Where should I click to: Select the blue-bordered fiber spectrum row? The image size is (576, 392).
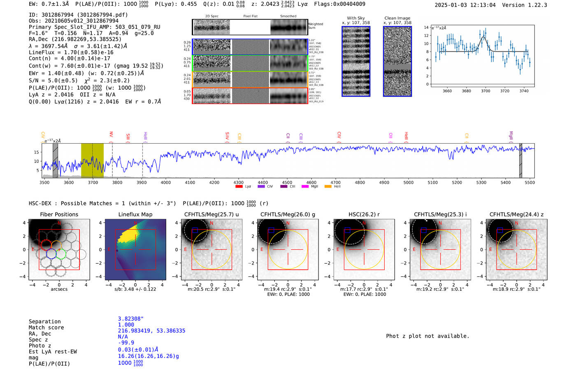250,47
